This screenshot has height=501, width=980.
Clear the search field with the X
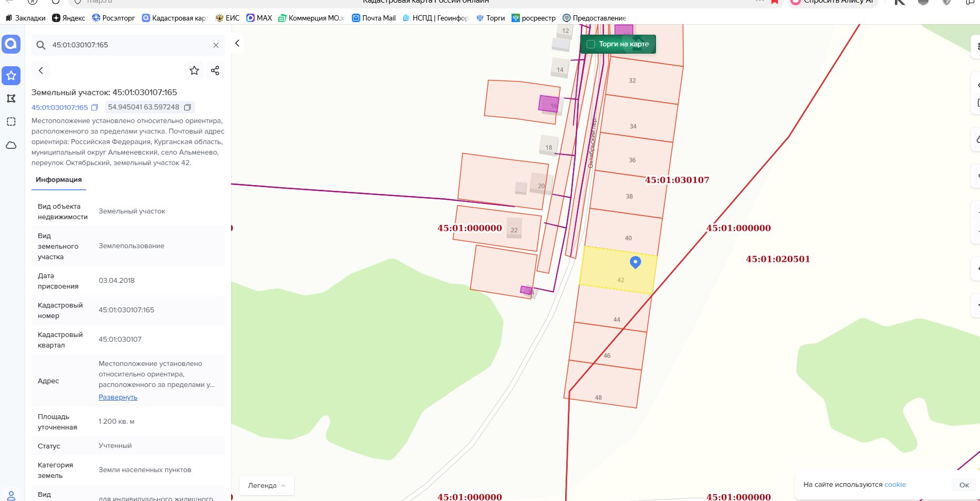coord(216,45)
